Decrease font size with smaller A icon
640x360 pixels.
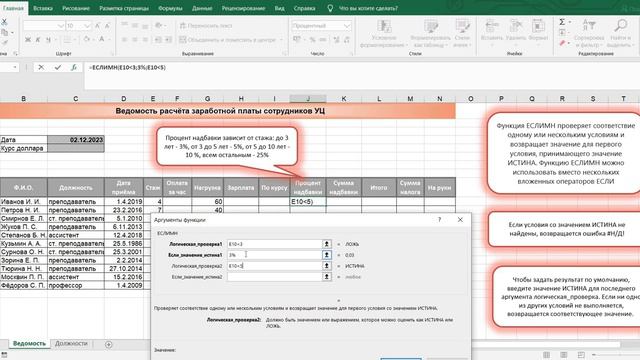pyautogui.click(x=107, y=26)
